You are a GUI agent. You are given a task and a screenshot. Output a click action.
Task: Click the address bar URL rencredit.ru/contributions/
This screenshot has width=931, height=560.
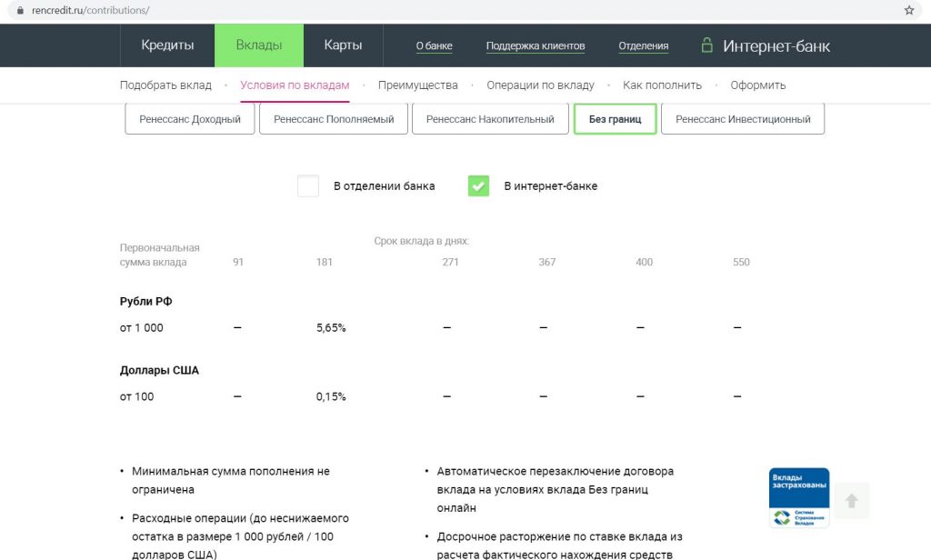[x=90, y=10]
